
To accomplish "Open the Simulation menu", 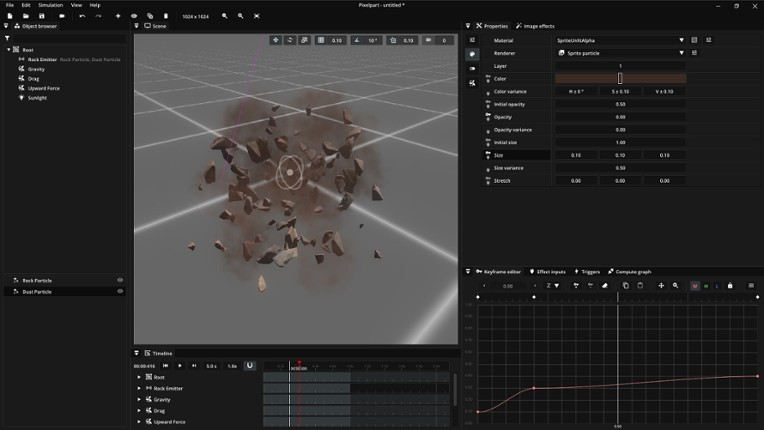I will coord(50,5).
